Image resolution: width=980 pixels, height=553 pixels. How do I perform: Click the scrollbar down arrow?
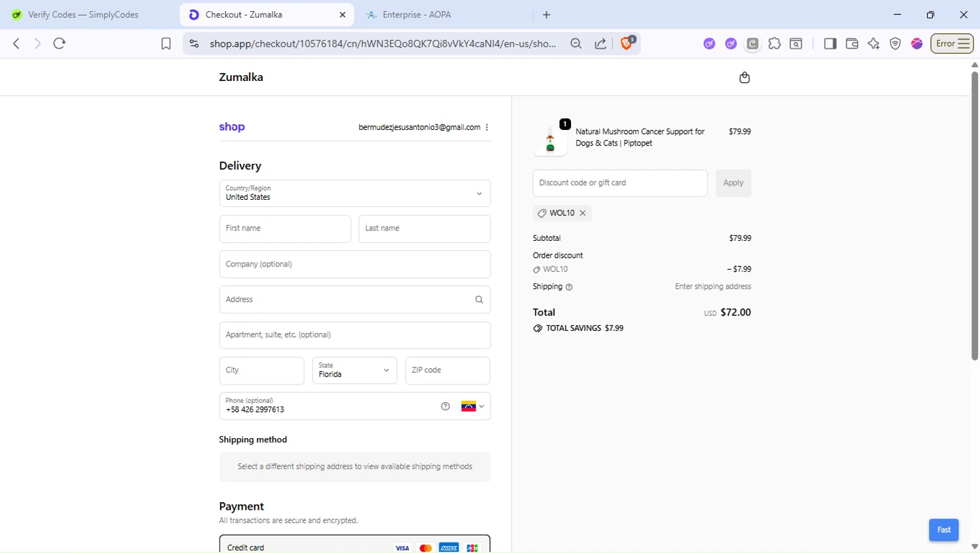(975, 546)
